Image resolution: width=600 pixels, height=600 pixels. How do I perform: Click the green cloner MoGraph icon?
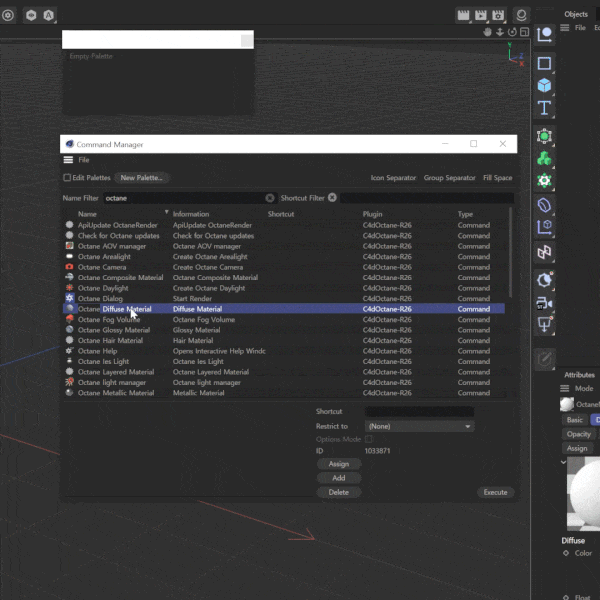pyautogui.click(x=544, y=158)
